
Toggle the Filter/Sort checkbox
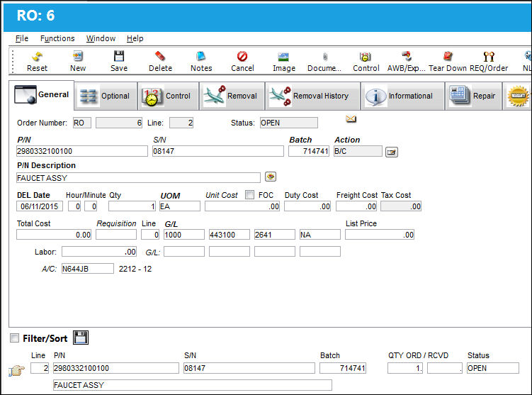pos(15,338)
